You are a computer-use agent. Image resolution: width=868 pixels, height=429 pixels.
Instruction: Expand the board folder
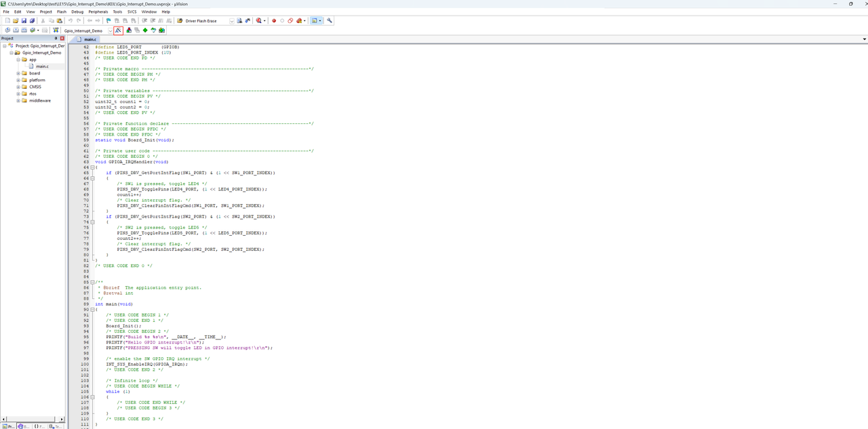pyautogui.click(x=18, y=73)
